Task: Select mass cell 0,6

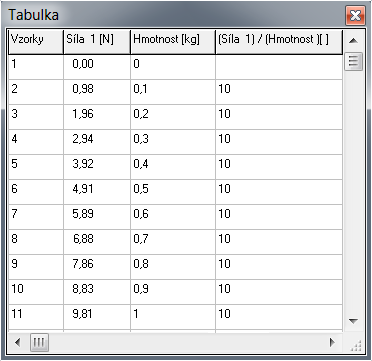Action: [173, 217]
